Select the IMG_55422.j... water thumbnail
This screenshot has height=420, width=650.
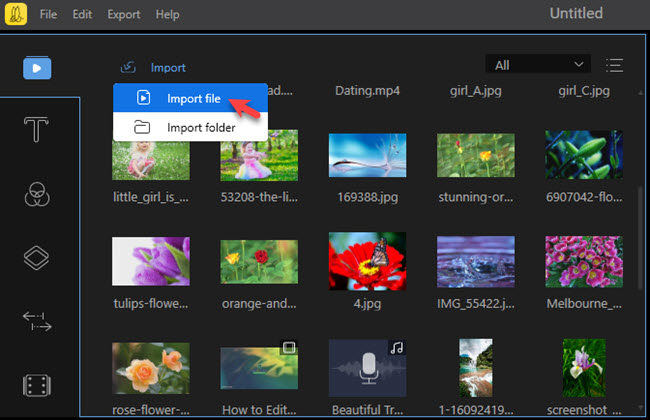475,262
